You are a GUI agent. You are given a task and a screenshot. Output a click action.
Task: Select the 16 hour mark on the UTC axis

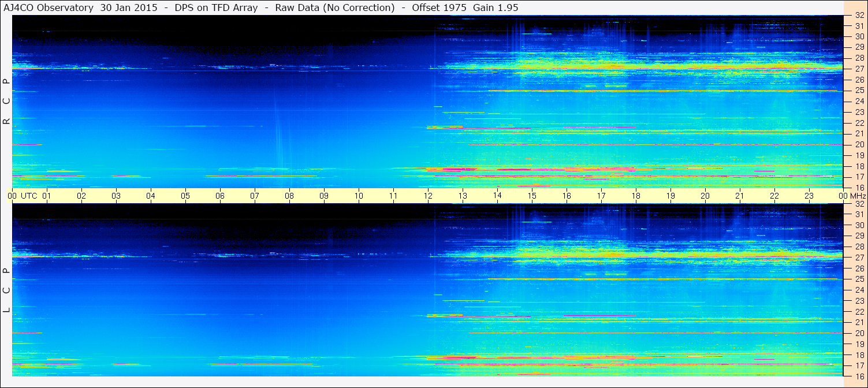point(567,196)
